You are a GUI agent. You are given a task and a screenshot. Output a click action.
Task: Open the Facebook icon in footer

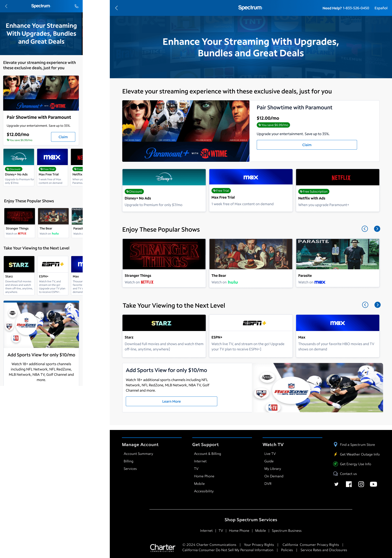tap(349, 484)
